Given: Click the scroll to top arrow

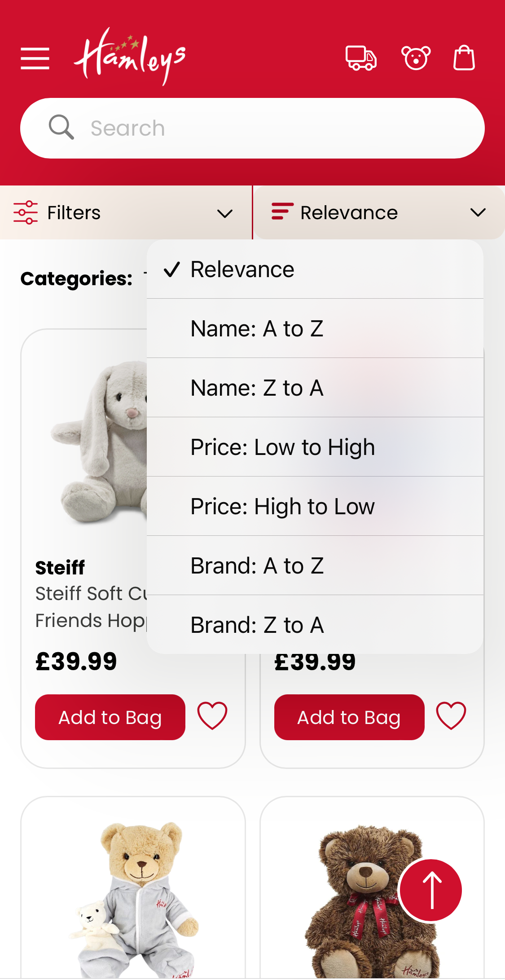Looking at the screenshot, I should click(430, 889).
